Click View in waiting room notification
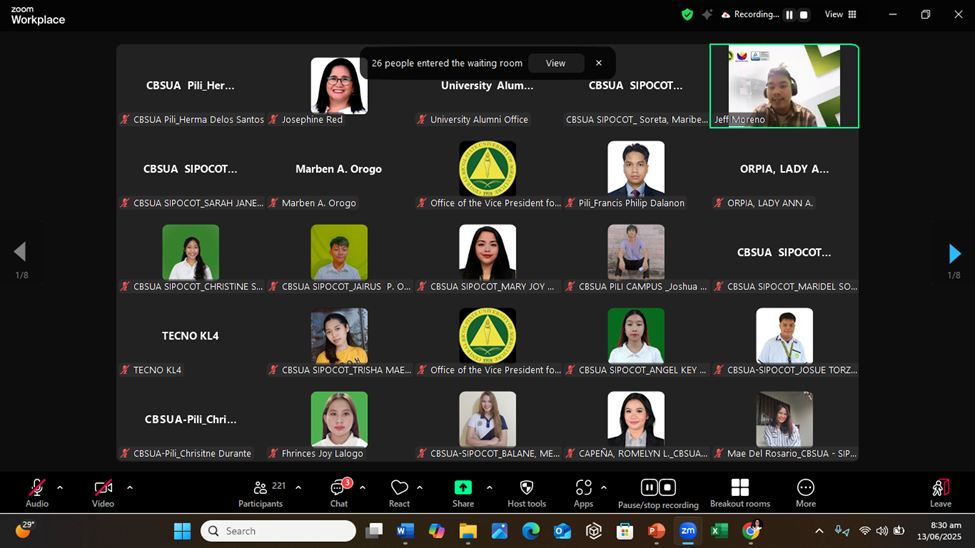This screenshot has width=975, height=548. pyautogui.click(x=555, y=63)
